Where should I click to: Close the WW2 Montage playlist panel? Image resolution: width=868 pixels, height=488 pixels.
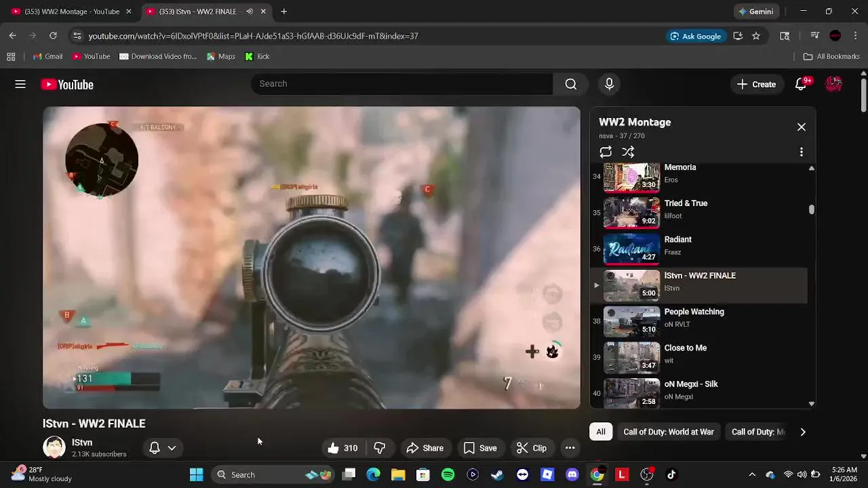click(x=802, y=127)
